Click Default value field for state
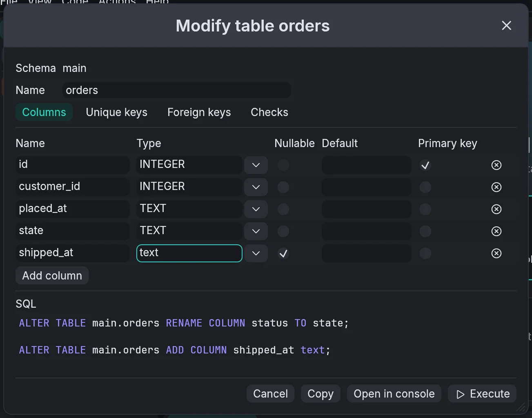Image resolution: width=532 pixels, height=418 pixels. coord(367,231)
